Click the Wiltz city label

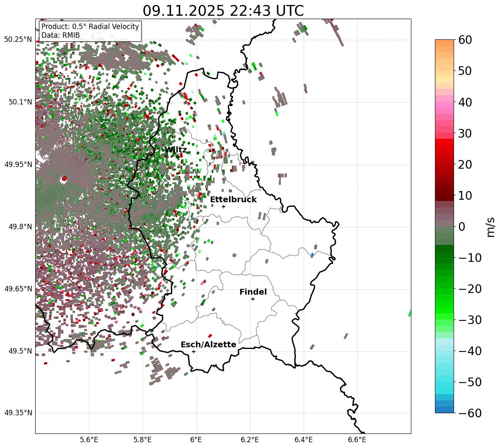[176, 150]
